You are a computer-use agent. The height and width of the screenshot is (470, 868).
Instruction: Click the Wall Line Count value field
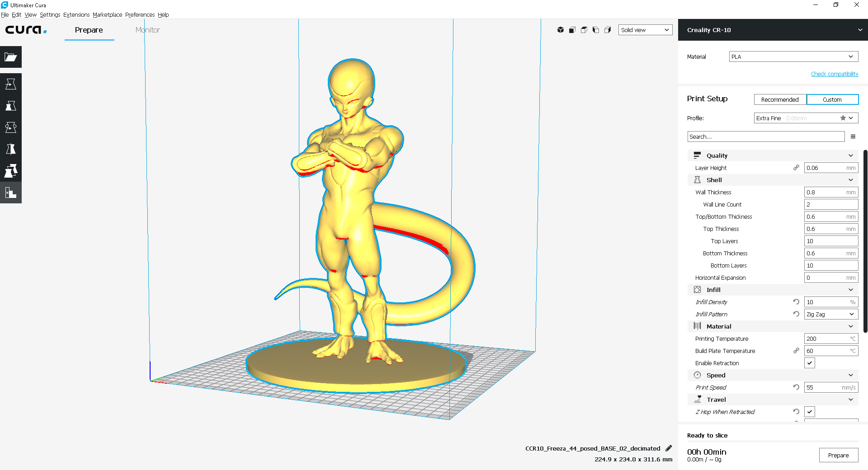pos(831,204)
